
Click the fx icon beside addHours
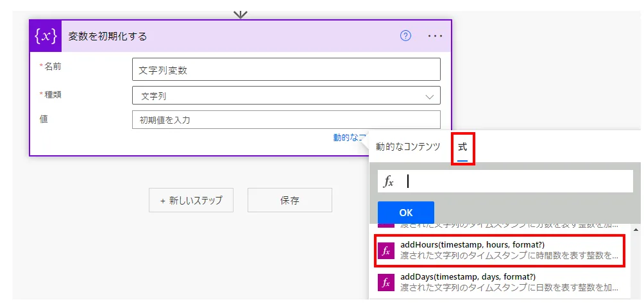tap(386, 251)
